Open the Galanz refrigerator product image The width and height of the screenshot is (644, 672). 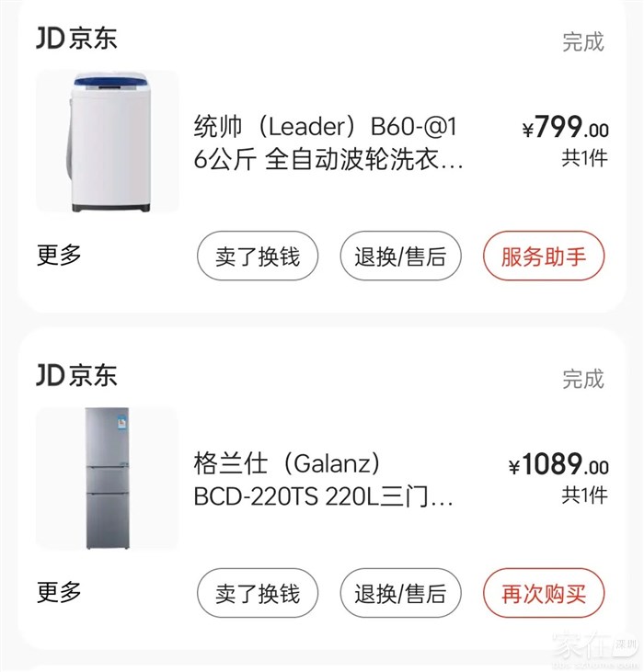[x=107, y=478]
